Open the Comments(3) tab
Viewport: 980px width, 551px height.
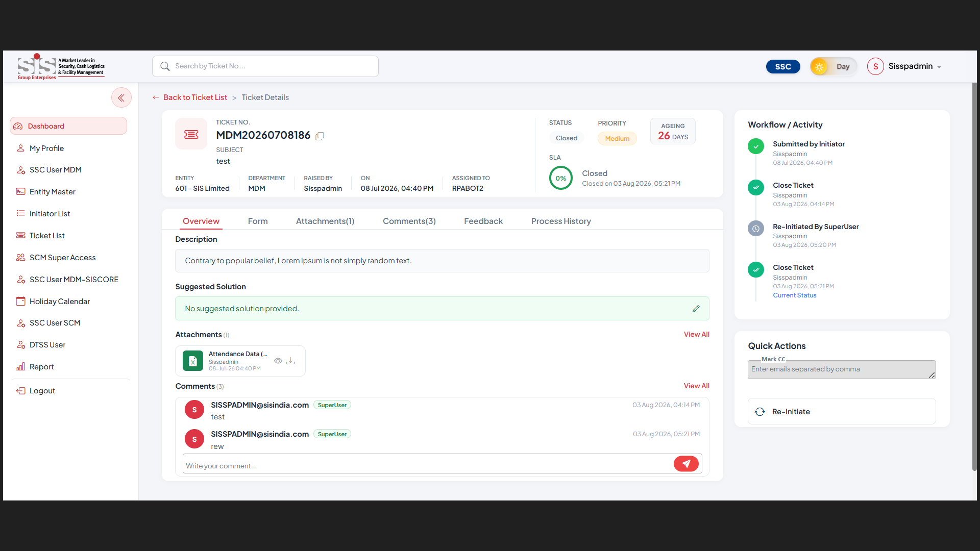coord(409,221)
